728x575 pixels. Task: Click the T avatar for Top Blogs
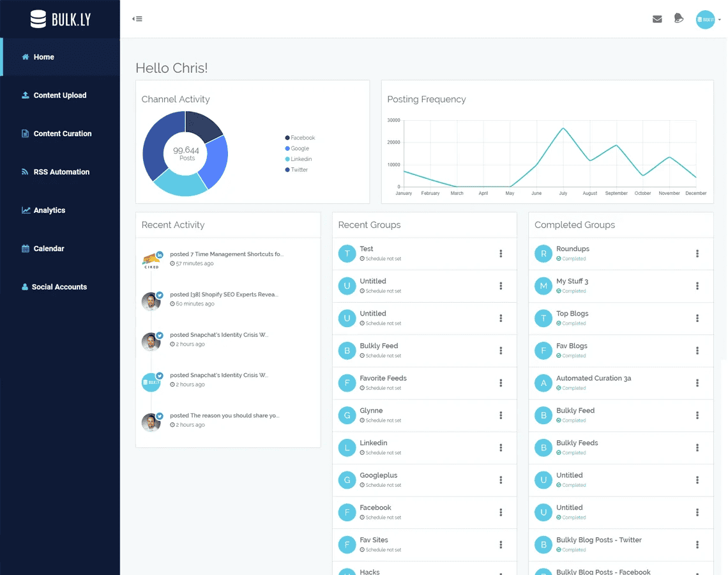543,318
